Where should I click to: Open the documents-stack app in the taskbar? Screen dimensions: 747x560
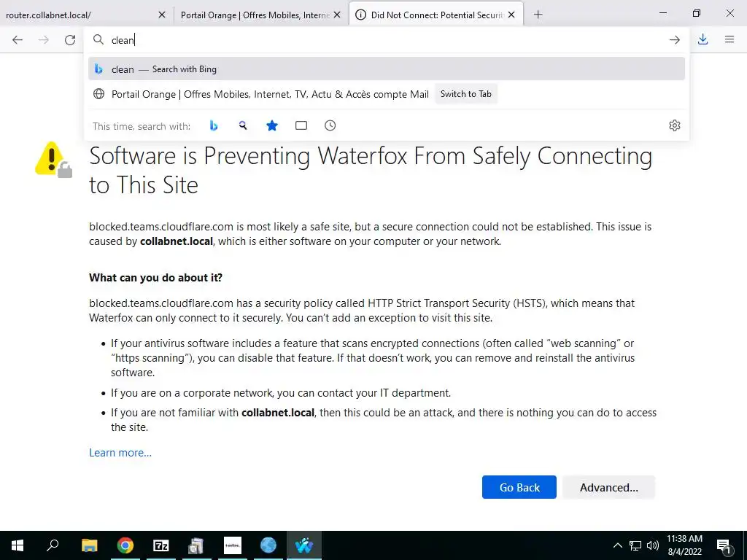(x=196, y=545)
